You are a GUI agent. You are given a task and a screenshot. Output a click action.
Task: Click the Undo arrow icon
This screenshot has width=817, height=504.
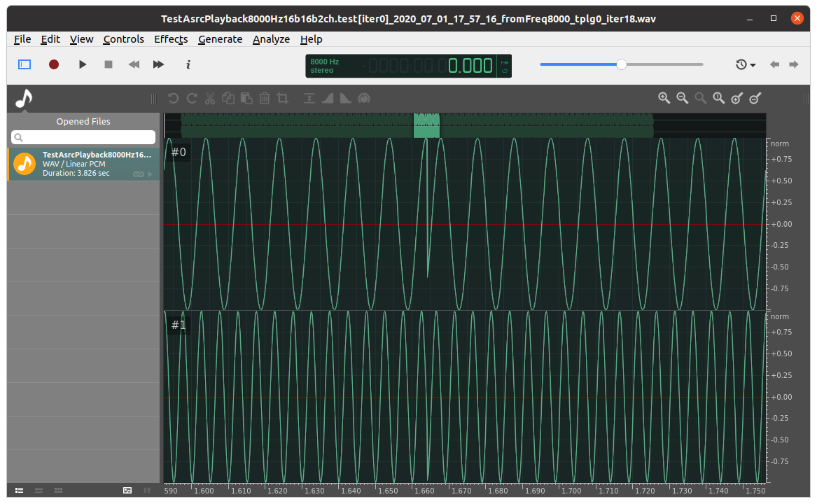173,98
